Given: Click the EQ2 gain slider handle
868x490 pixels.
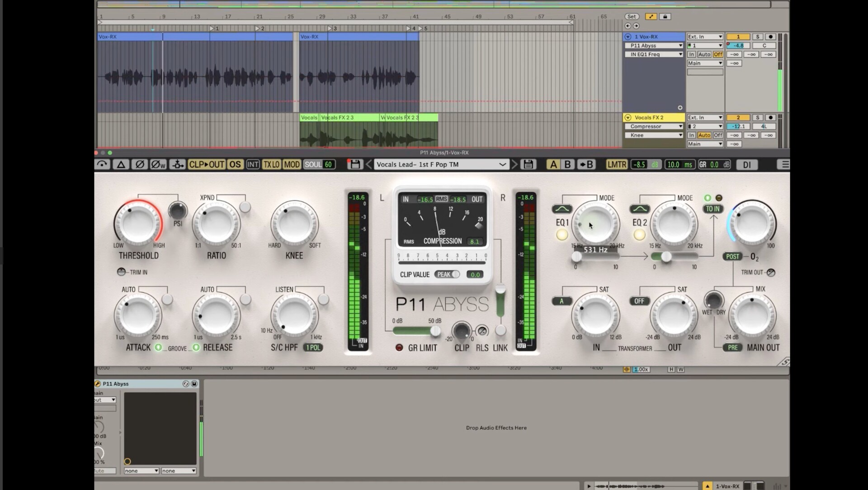Looking at the screenshot, I should point(666,257).
